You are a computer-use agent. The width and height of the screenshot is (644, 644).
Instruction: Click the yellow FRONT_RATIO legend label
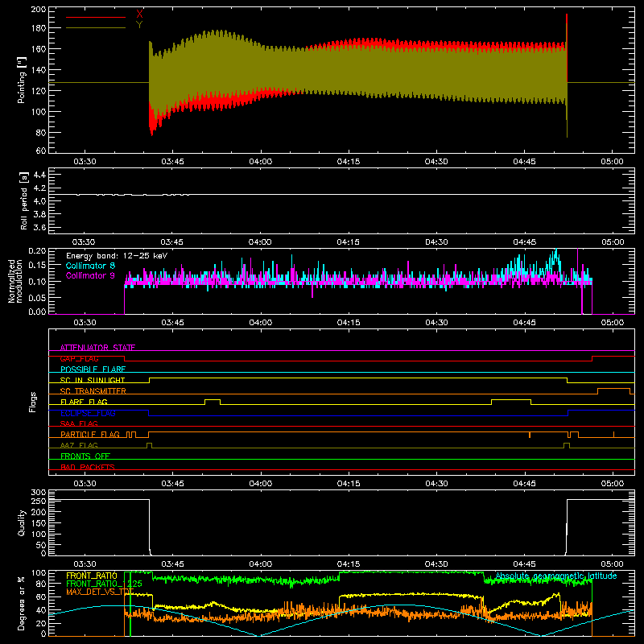tap(92, 576)
